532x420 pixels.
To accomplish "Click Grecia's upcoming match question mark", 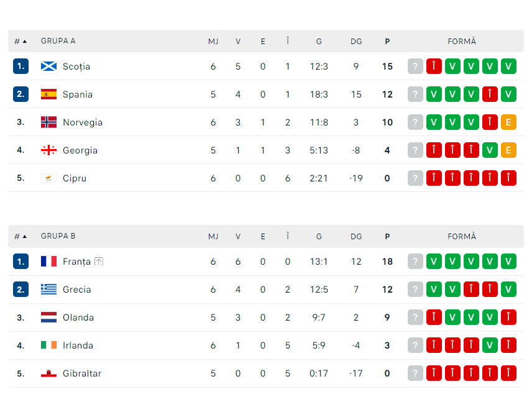I will point(415,289).
